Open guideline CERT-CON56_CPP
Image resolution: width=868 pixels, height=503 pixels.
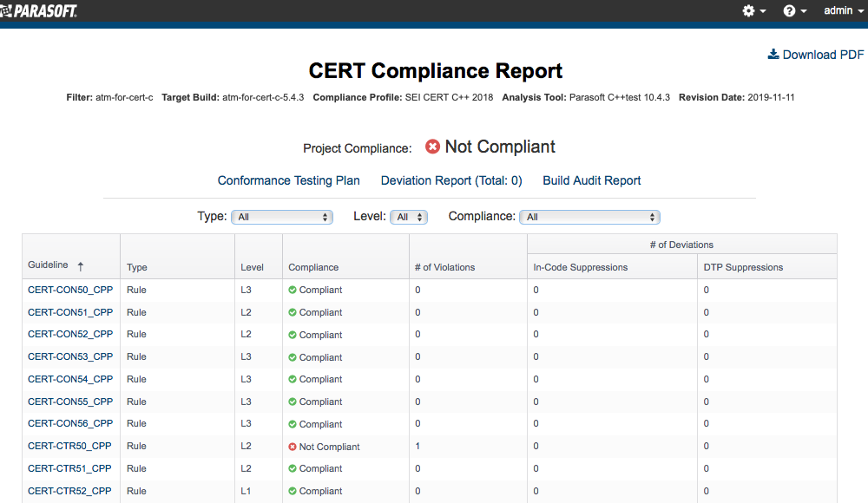pyautogui.click(x=70, y=423)
